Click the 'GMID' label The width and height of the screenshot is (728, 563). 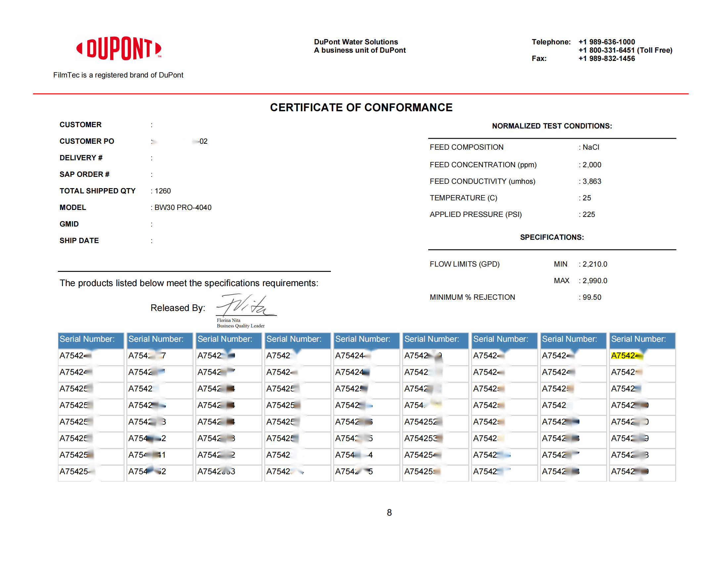[69, 224]
